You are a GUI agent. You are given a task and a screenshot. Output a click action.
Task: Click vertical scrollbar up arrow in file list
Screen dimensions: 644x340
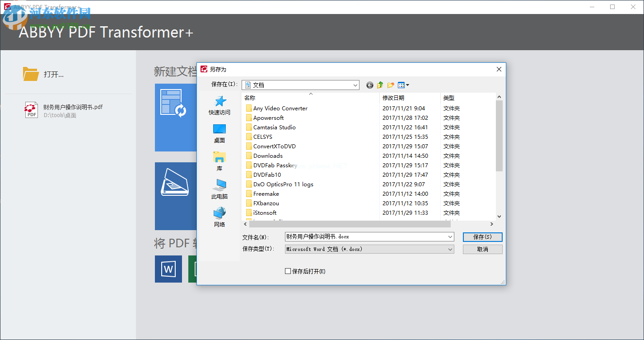coord(499,97)
